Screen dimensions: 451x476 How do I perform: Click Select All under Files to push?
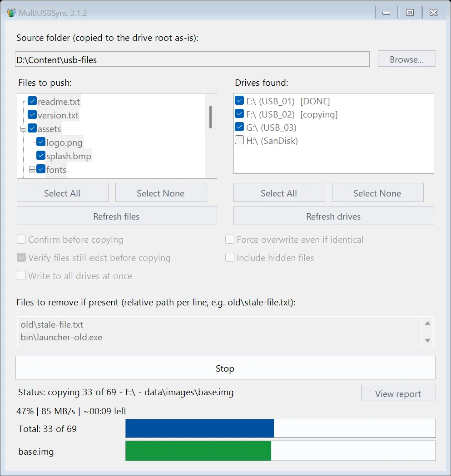[63, 193]
